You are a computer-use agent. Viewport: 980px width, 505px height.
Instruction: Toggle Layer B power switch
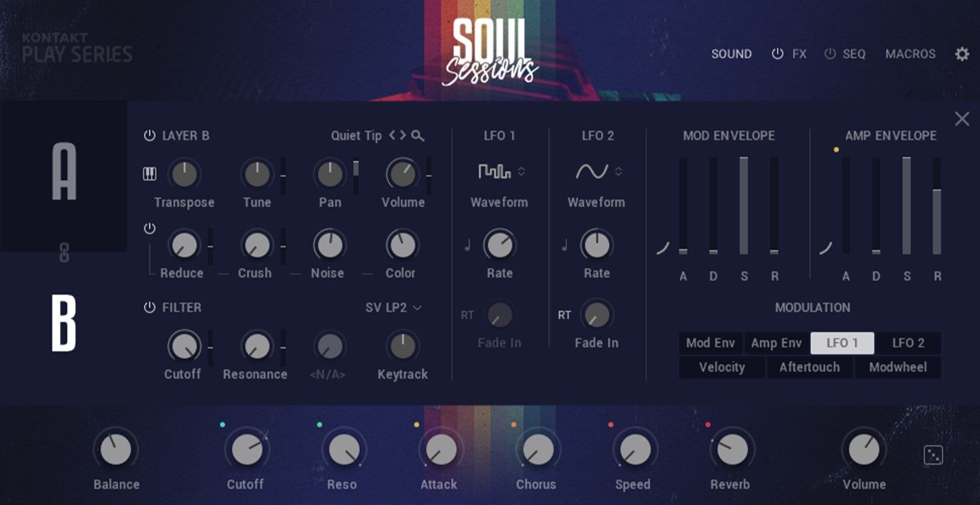(x=149, y=135)
